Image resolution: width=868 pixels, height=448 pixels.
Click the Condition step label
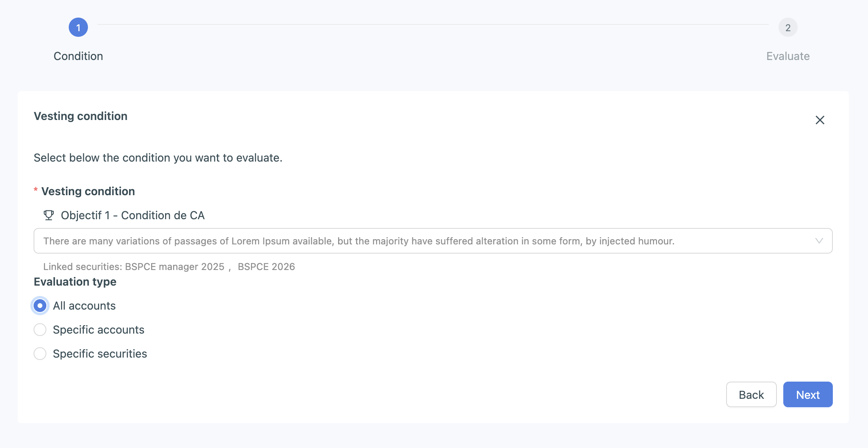point(78,56)
